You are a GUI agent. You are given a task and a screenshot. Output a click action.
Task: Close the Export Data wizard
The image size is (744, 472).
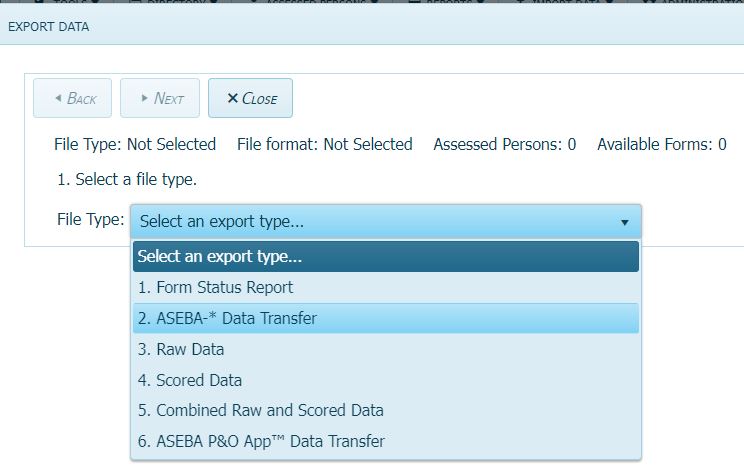[x=250, y=98]
